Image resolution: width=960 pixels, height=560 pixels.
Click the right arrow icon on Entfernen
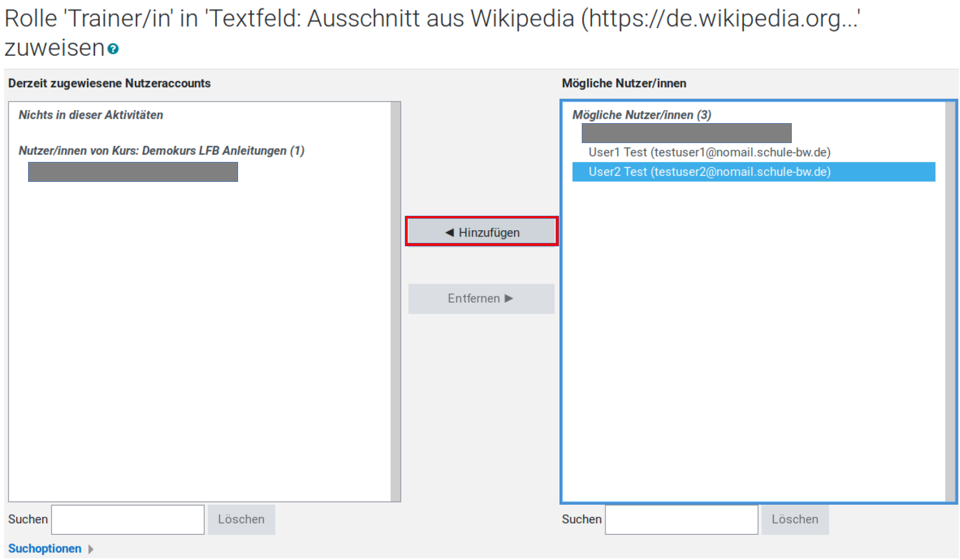[509, 298]
